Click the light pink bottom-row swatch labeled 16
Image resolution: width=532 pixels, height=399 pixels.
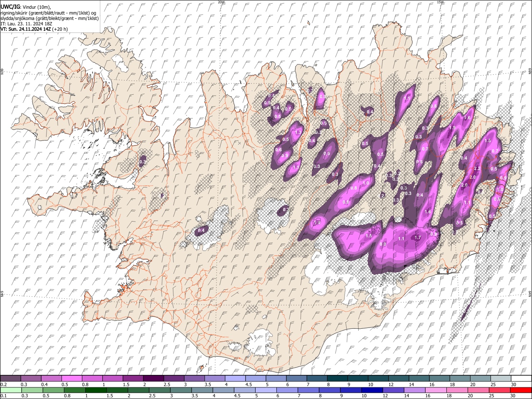point(436,390)
